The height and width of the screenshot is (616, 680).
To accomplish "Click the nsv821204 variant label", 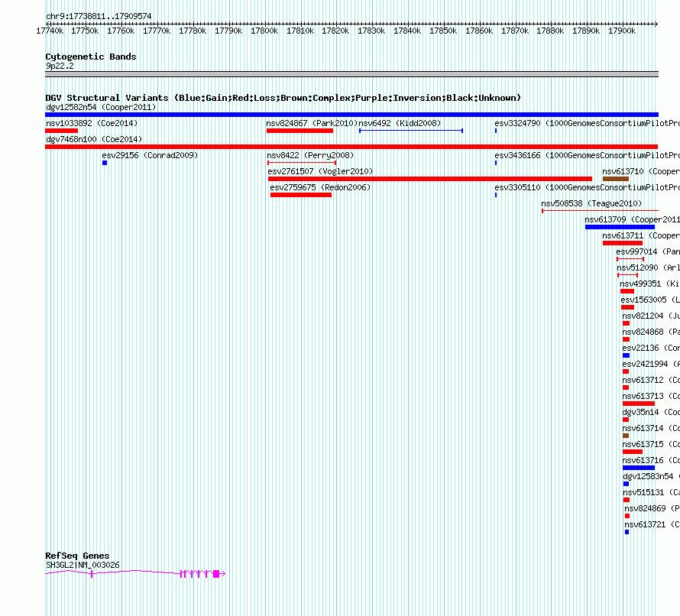I will pyautogui.click(x=651, y=316).
